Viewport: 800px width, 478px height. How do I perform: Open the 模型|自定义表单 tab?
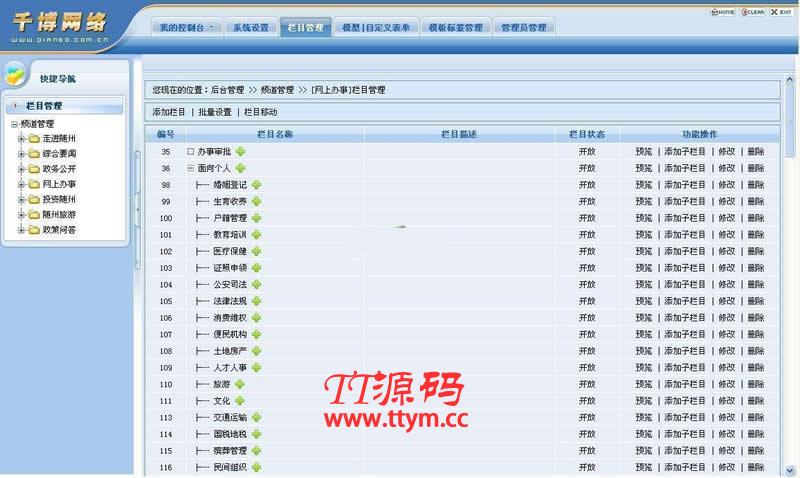pyautogui.click(x=376, y=28)
